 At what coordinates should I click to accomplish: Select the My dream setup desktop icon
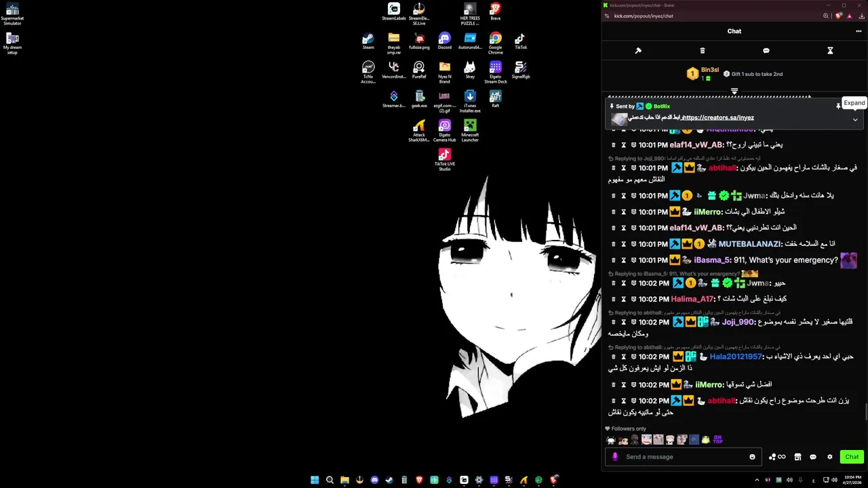coord(12,43)
